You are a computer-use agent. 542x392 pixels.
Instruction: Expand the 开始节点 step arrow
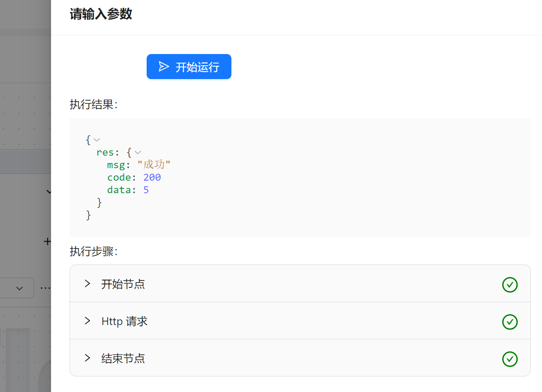(x=88, y=284)
